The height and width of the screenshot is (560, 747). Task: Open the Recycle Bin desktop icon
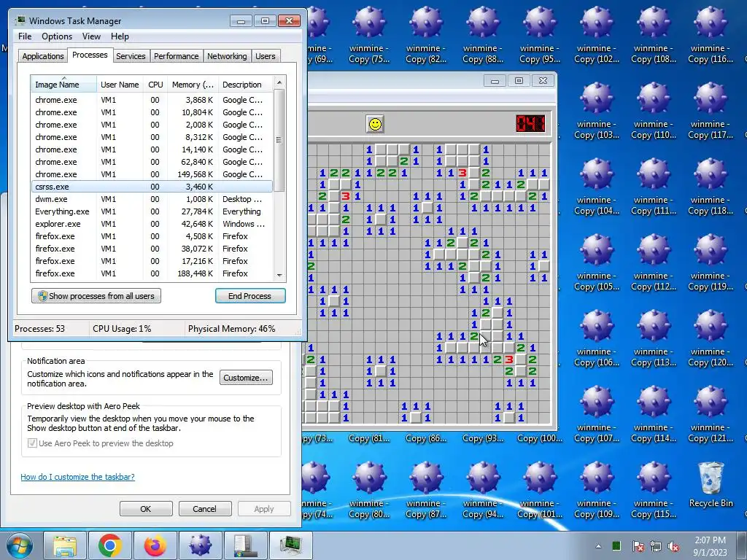click(711, 485)
